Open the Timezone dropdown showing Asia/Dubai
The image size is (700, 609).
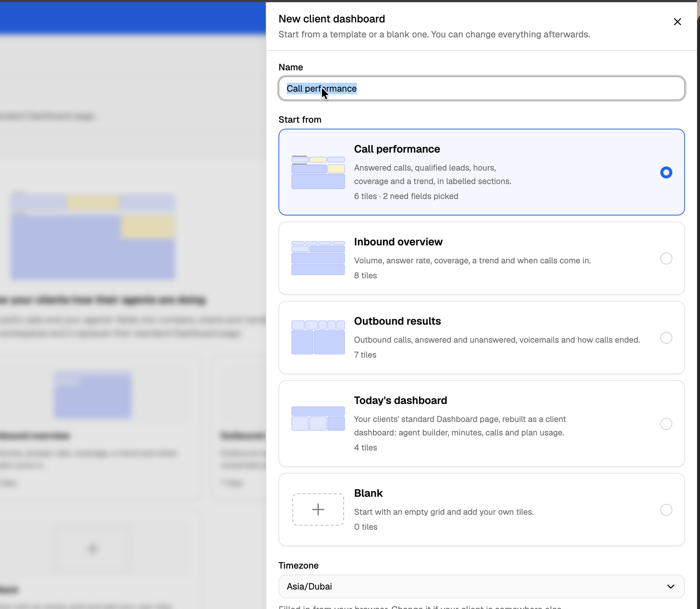pyautogui.click(x=482, y=587)
